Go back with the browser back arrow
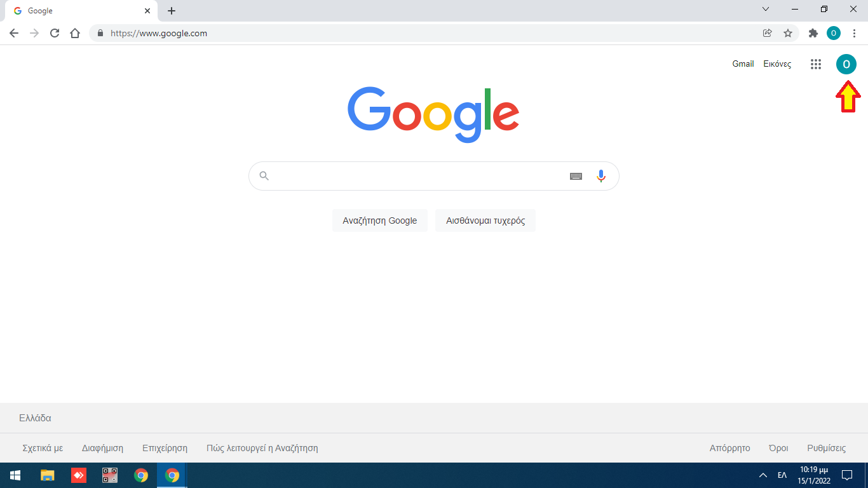This screenshot has height=488, width=868. coord(14,33)
